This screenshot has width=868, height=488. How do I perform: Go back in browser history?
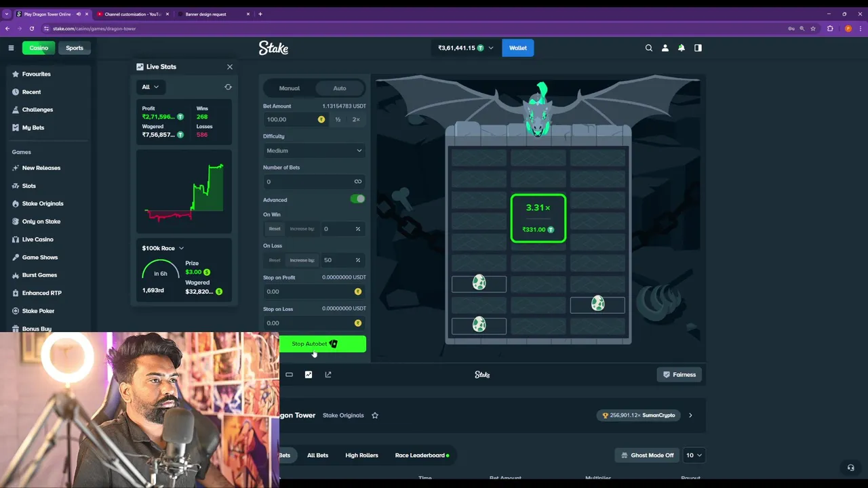coord(7,28)
